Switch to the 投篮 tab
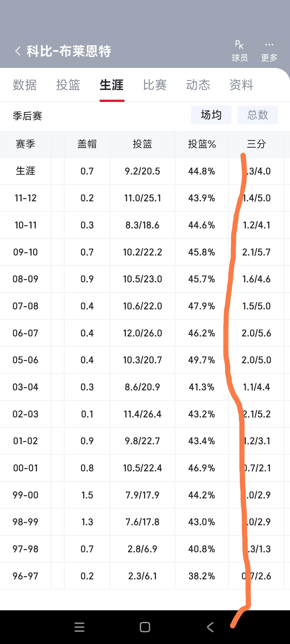The height and width of the screenshot is (644, 290). pyautogui.click(x=68, y=85)
